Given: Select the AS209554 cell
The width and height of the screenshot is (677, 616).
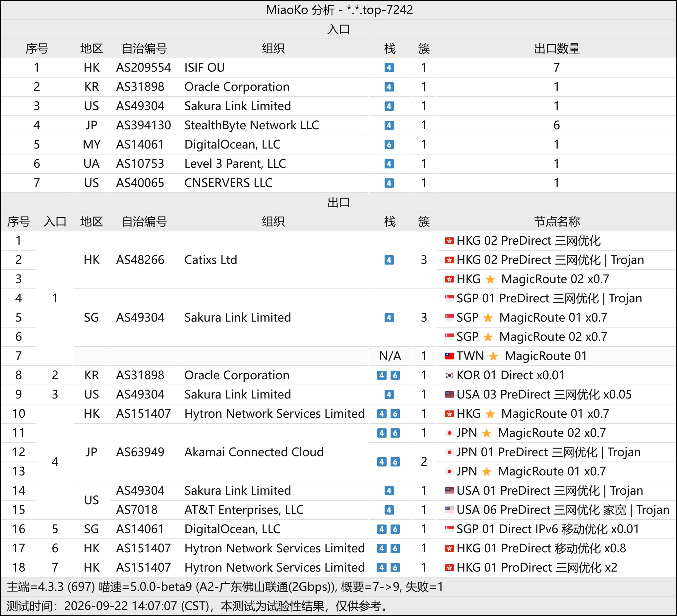Looking at the screenshot, I should point(144,68).
